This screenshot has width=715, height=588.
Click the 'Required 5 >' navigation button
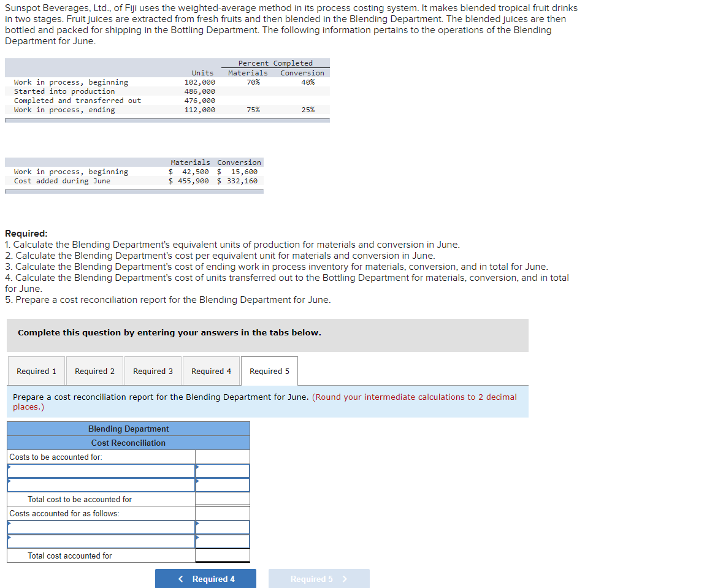(319, 578)
